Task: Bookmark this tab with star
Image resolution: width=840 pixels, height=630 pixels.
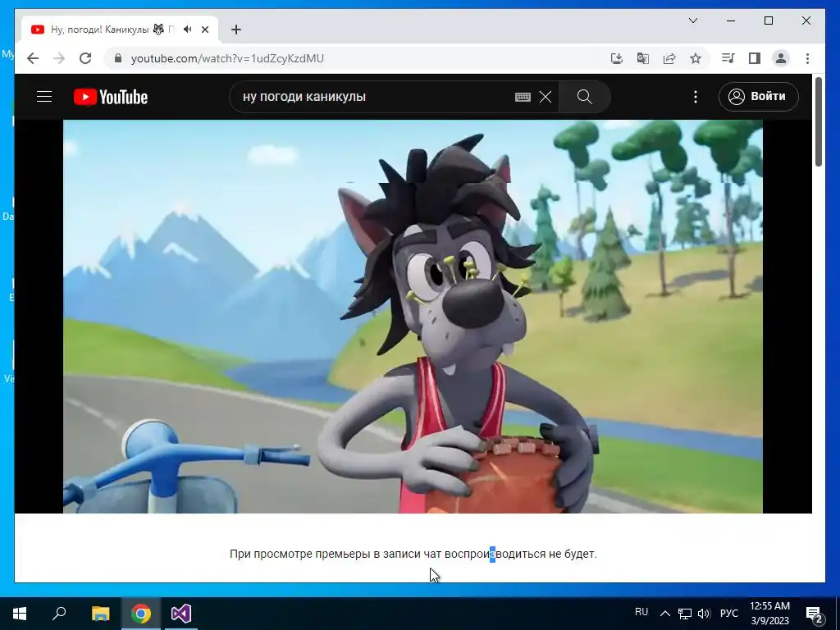Action: coord(696,58)
